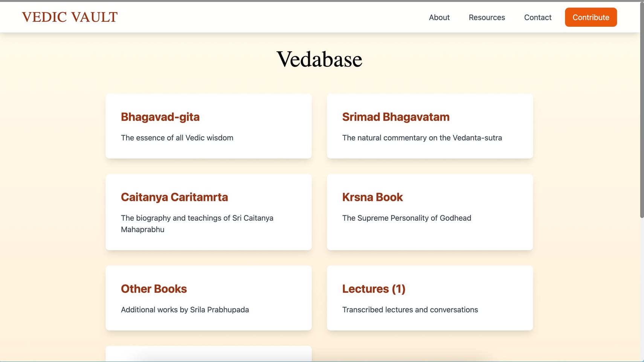Open the Bhagavad-gita card title
This screenshot has width=644, height=362.
tap(160, 117)
